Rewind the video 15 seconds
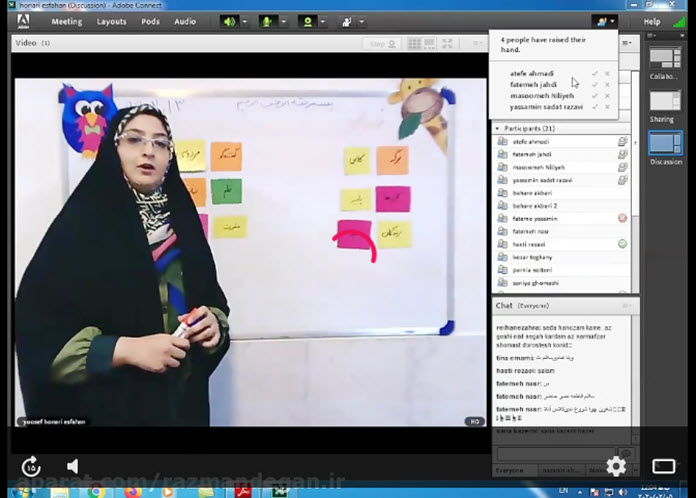Image resolution: width=696 pixels, height=498 pixels. pyautogui.click(x=31, y=466)
